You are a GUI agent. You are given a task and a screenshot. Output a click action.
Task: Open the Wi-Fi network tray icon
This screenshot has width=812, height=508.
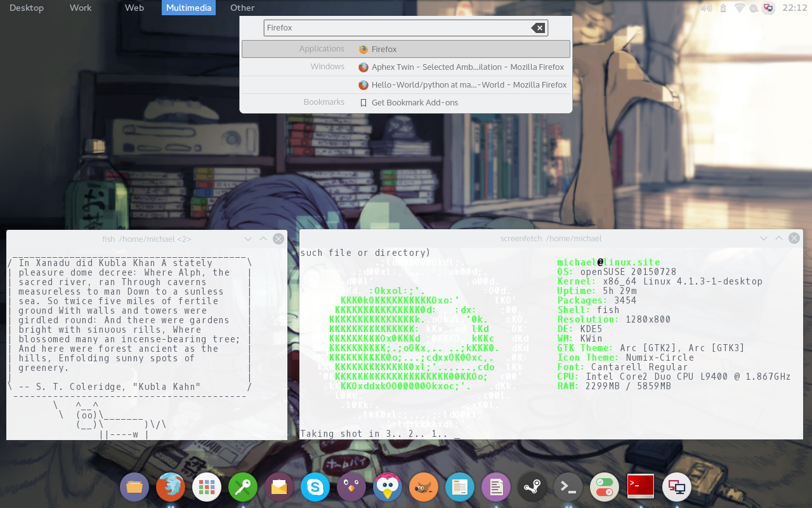(x=739, y=8)
